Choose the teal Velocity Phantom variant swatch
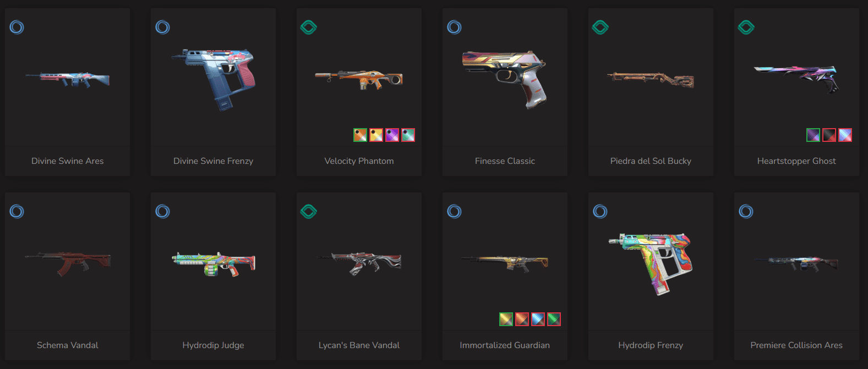 click(408, 135)
